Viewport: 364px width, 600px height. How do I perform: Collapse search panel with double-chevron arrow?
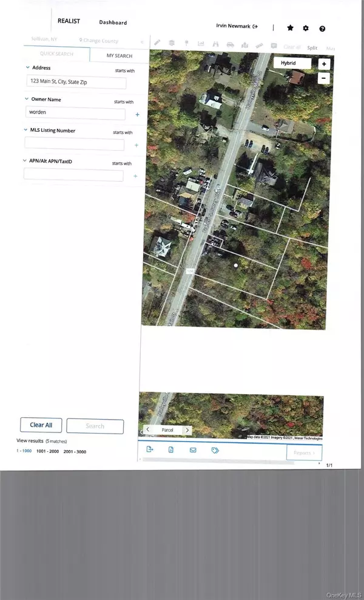[142, 42]
